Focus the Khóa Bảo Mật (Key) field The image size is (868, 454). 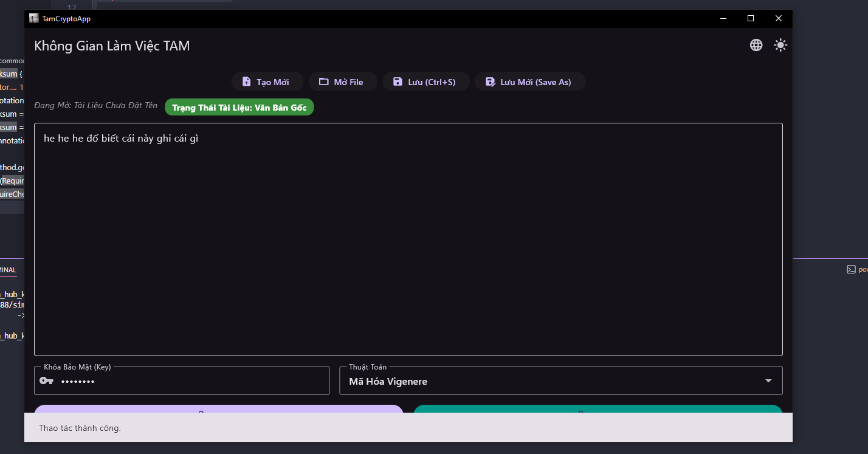(182, 380)
